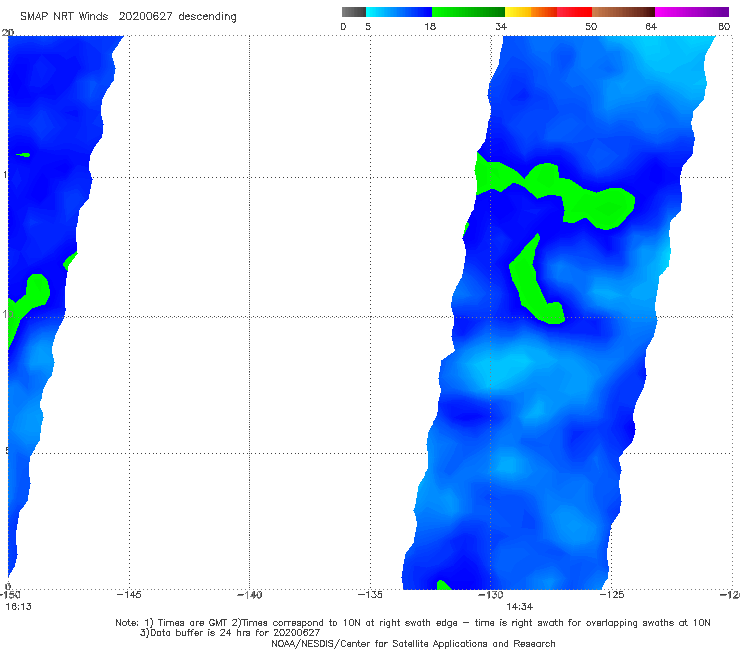Click the NOAA/NESDIS credit line

413,644
